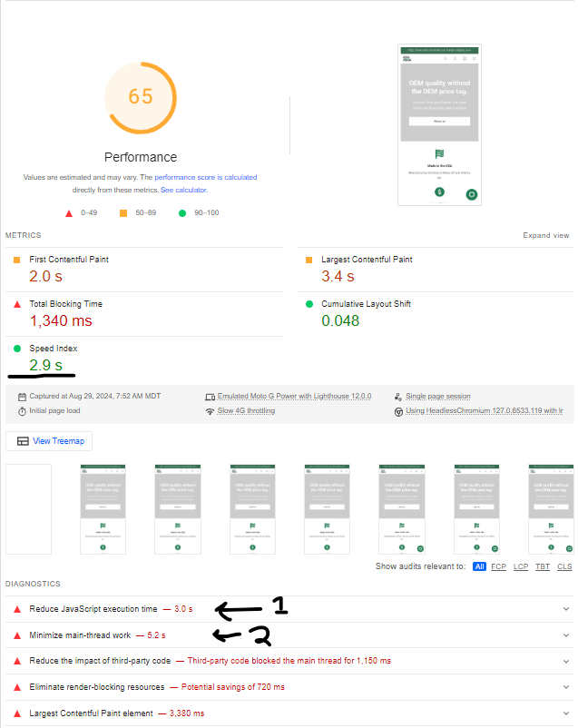Open the View Treemap button
This screenshot has height=728, width=578.
tap(49, 441)
